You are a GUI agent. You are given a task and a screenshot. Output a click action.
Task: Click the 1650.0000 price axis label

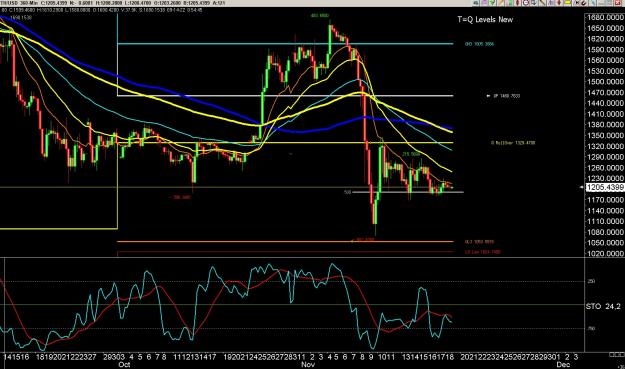tap(605, 28)
